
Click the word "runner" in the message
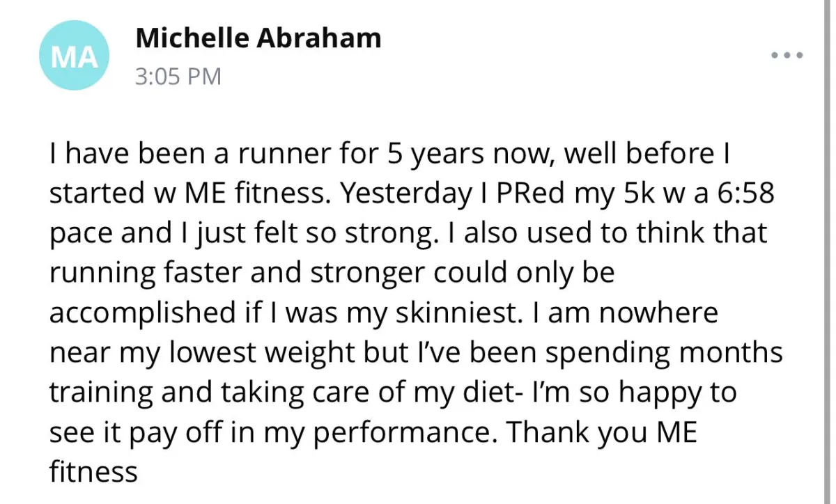289,152
